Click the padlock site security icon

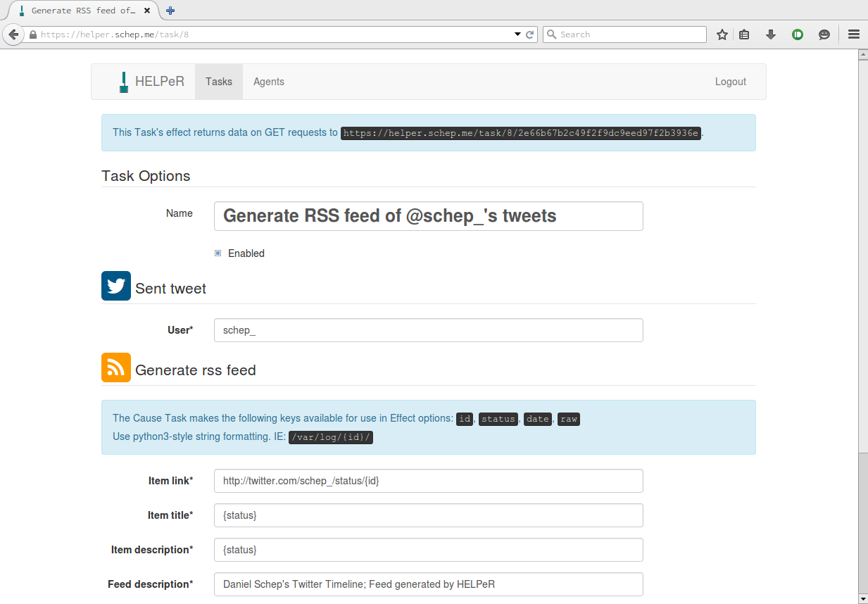[32, 34]
